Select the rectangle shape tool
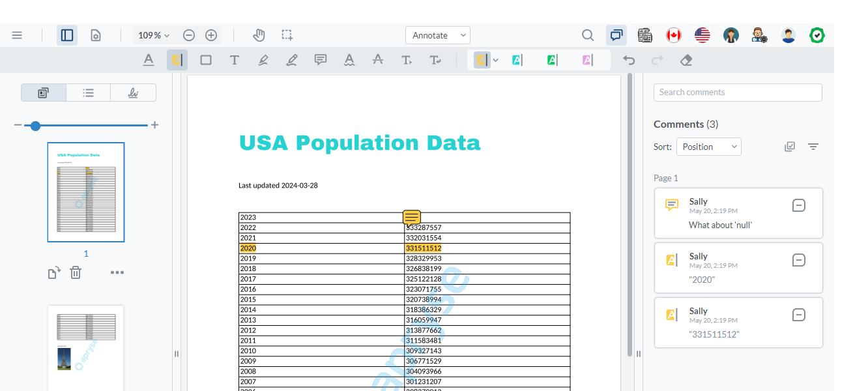The width and height of the screenshot is (868, 391). (206, 60)
